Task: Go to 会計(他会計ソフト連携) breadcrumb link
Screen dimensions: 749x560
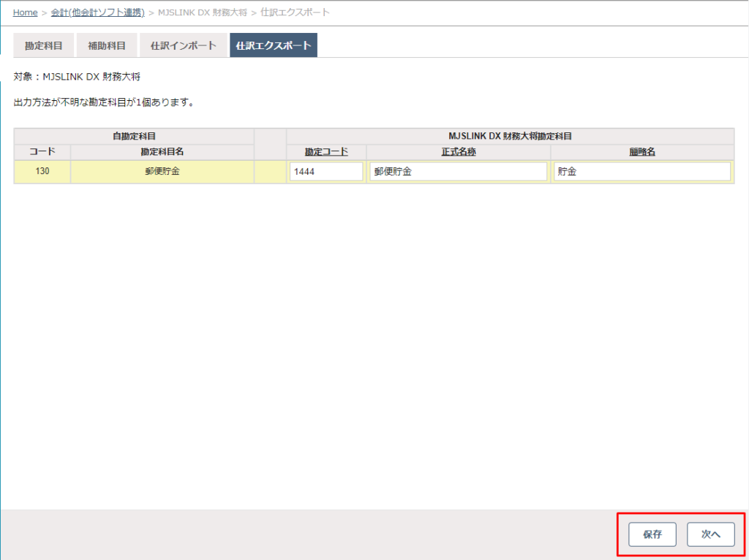Action: [97, 12]
